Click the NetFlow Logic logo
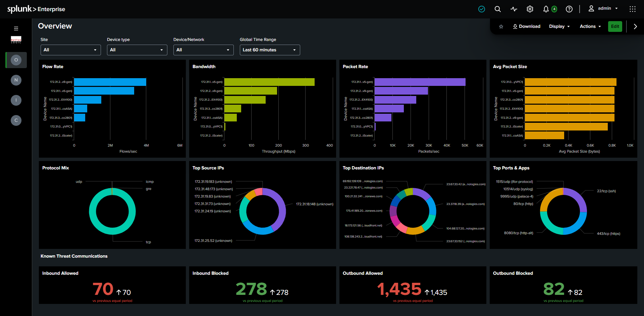 point(16,40)
